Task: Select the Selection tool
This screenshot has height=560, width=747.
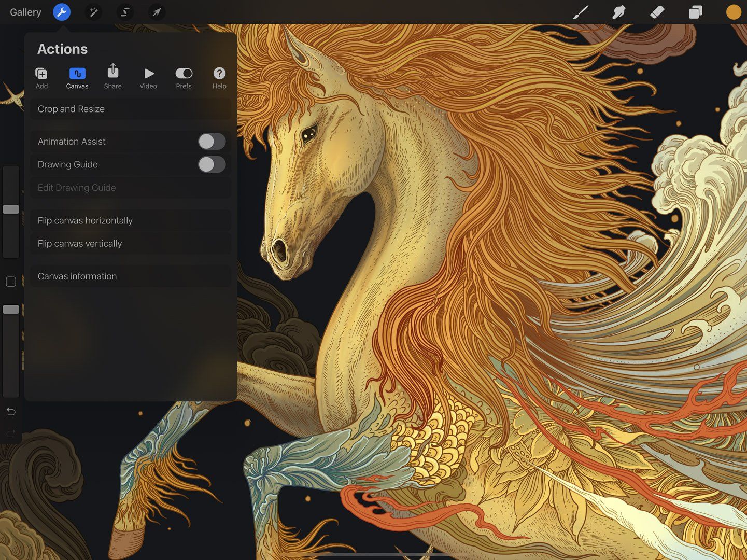Action: [124, 12]
